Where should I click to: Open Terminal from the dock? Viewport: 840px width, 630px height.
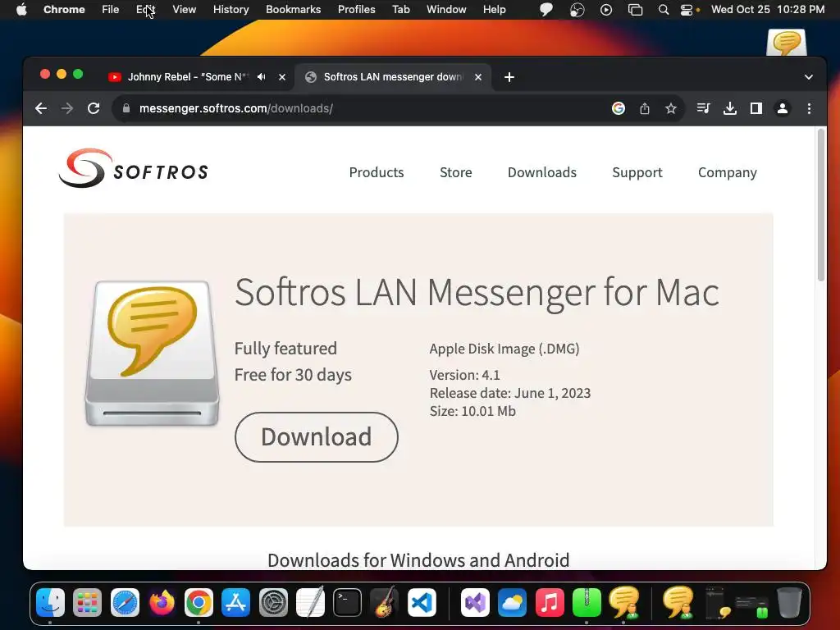point(347,602)
